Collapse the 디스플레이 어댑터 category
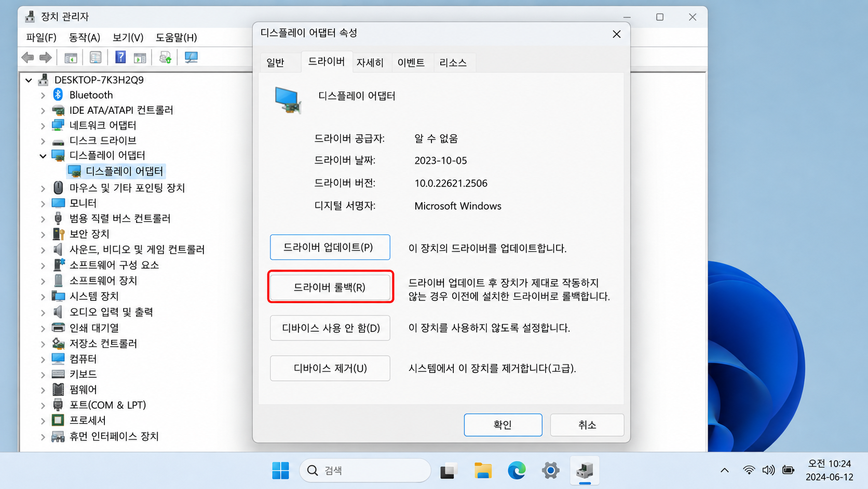Image resolution: width=868 pixels, height=489 pixels. coord(43,155)
